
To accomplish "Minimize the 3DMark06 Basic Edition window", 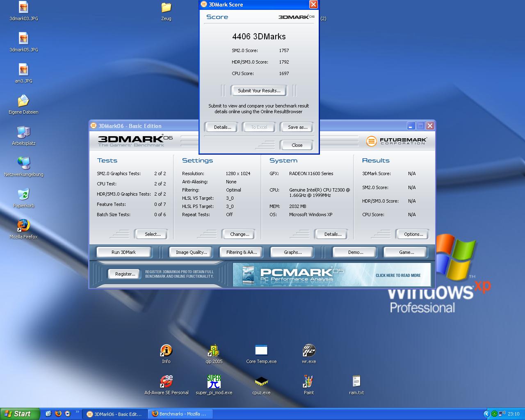I will [411, 126].
